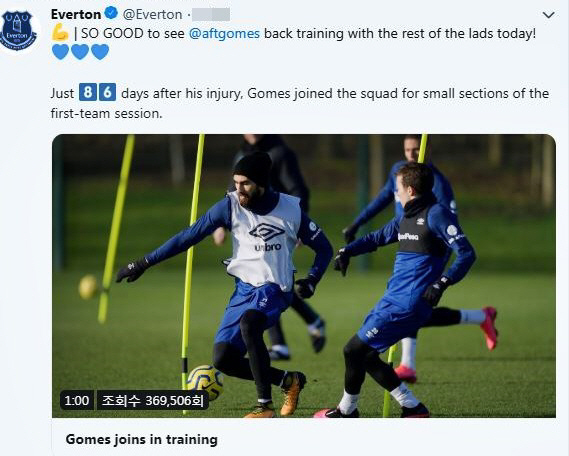
Task: Open the @aftgomes mention link
Action: point(224,34)
